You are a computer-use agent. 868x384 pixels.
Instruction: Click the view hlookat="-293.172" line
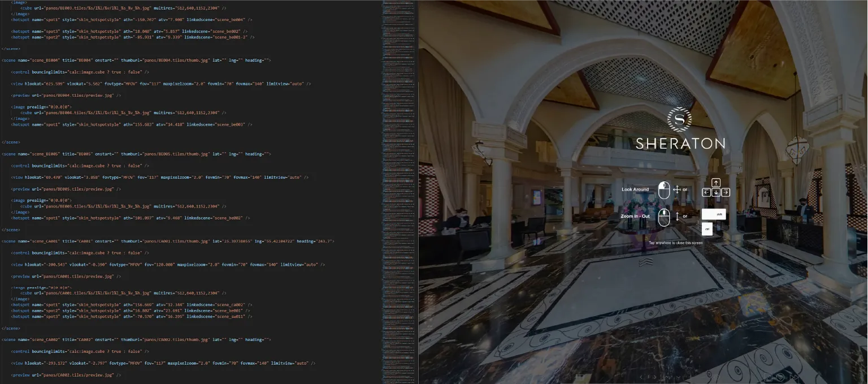[163, 363]
